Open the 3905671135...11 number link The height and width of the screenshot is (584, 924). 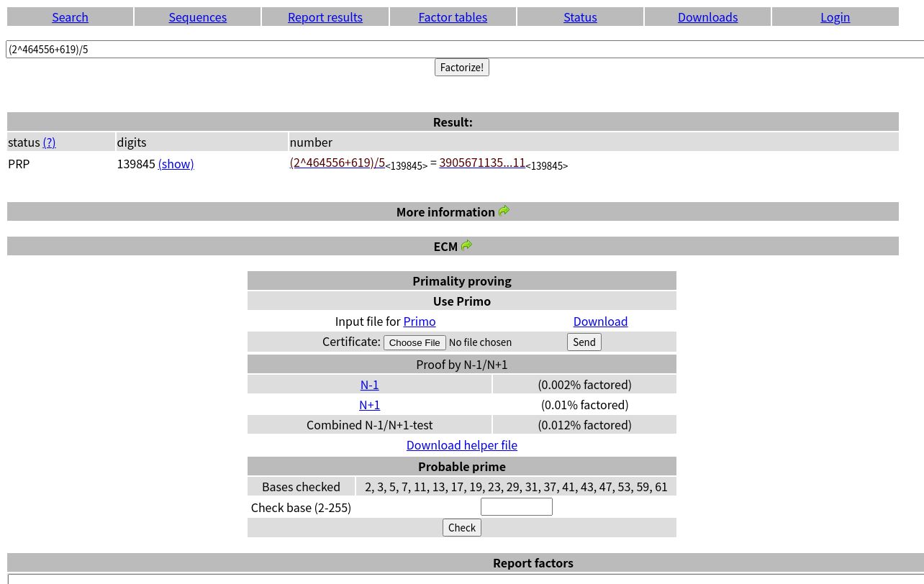click(x=482, y=163)
